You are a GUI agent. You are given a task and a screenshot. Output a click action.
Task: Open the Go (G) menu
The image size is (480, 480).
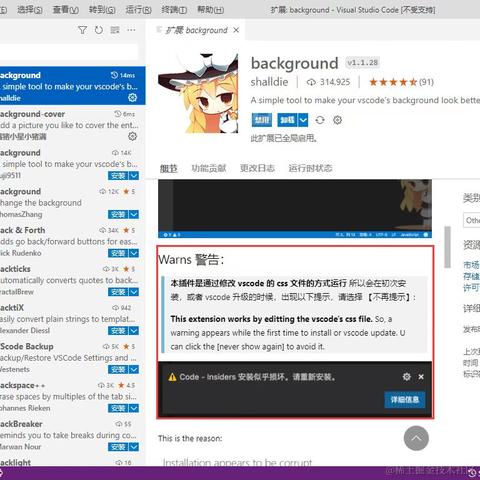click(x=102, y=10)
